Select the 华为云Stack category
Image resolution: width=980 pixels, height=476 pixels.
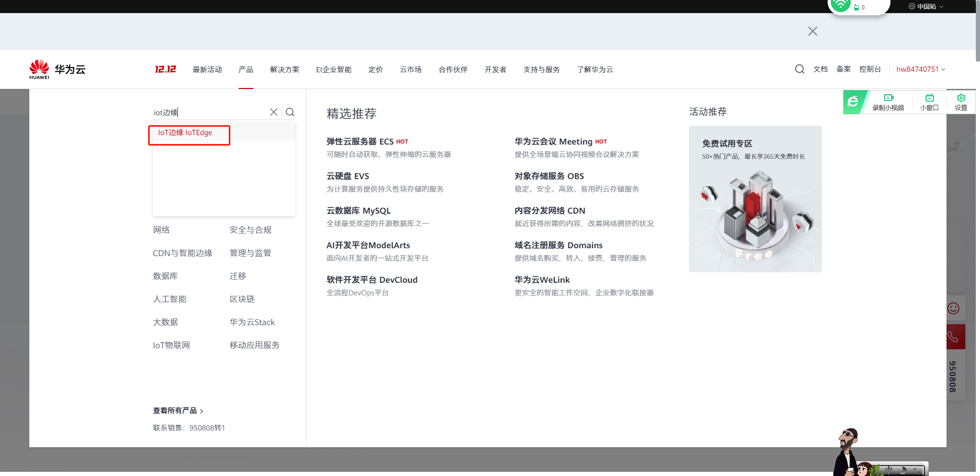(x=252, y=322)
